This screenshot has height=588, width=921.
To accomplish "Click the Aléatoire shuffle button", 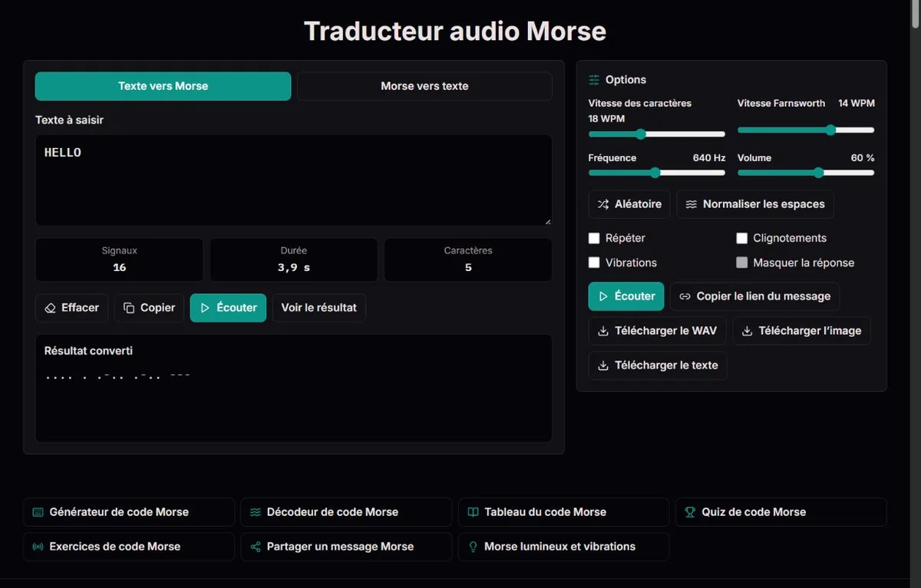I will tap(629, 204).
